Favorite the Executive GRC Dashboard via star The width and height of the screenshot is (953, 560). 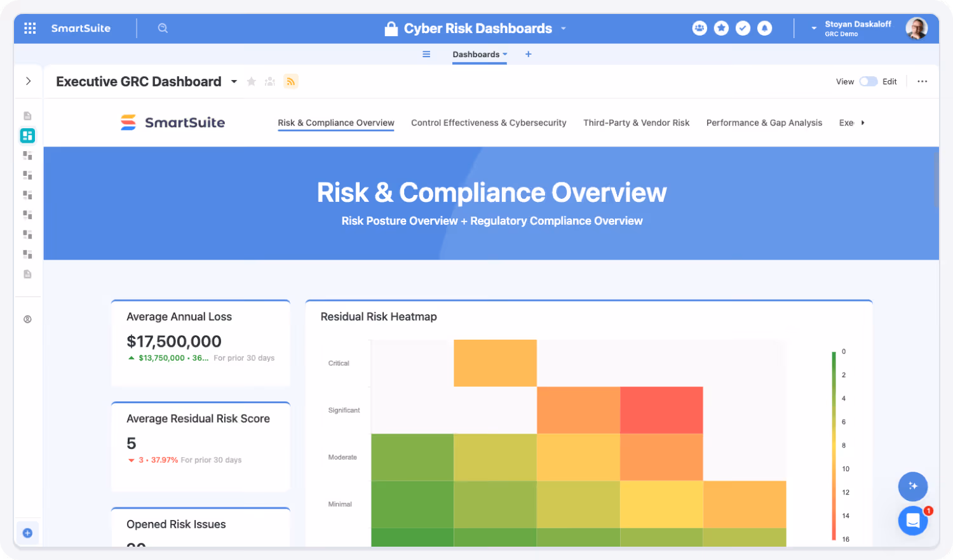(252, 81)
